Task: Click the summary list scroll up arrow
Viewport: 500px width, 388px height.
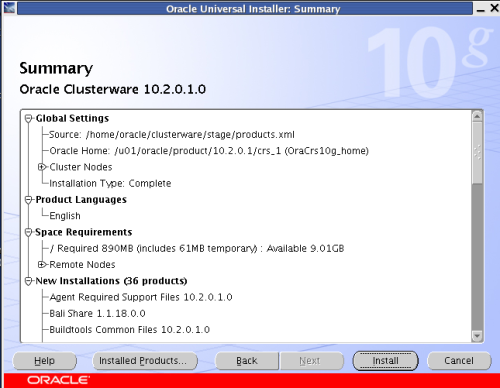Action: (x=477, y=116)
